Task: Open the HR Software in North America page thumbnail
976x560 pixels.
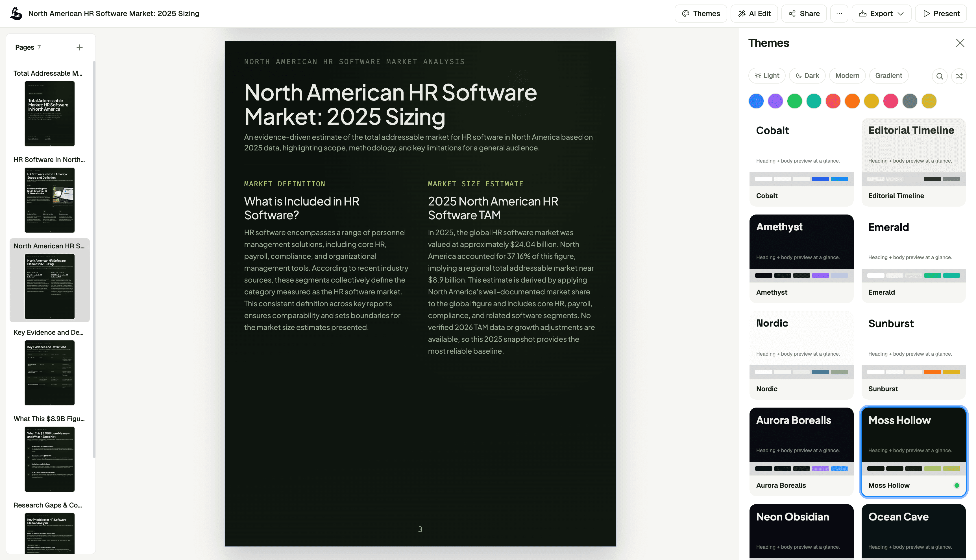Action: [x=50, y=200]
